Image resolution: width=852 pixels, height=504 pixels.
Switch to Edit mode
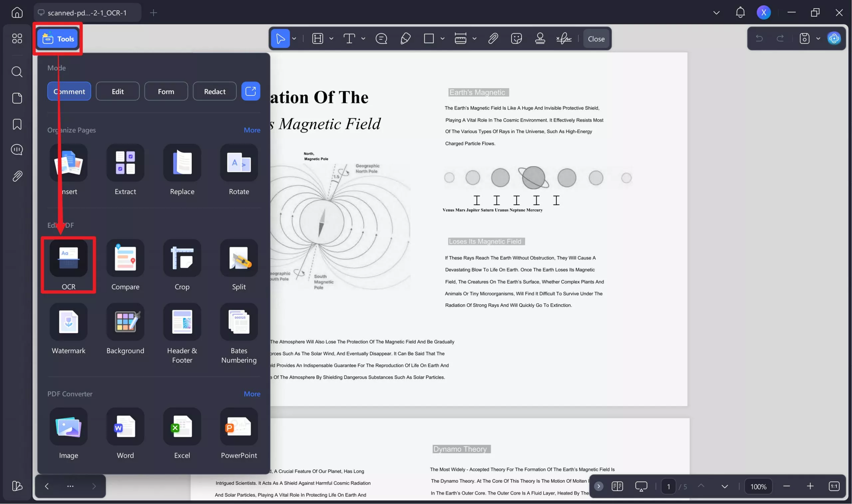117,91
